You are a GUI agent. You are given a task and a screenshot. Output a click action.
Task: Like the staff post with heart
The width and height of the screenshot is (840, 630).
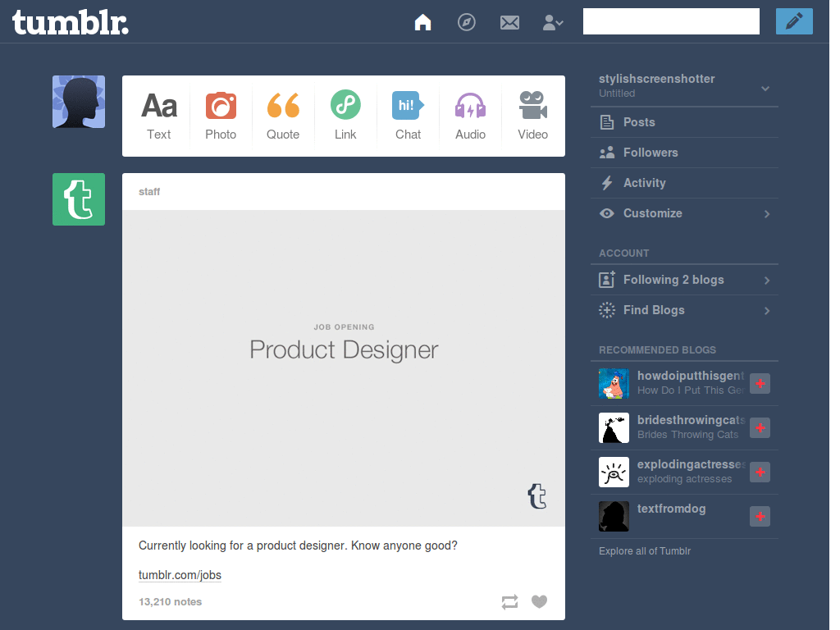pyautogui.click(x=540, y=601)
